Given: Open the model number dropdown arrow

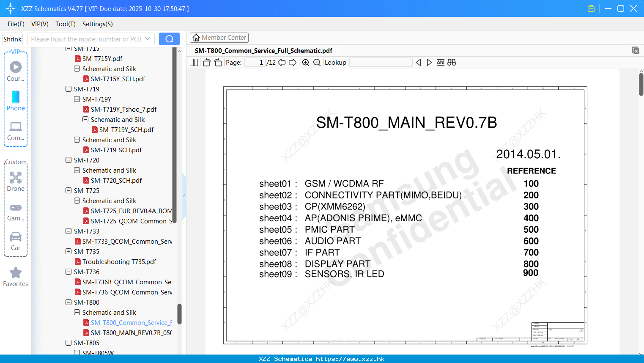Looking at the screenshot, I should pyautogui.click(x=148, y=39).
